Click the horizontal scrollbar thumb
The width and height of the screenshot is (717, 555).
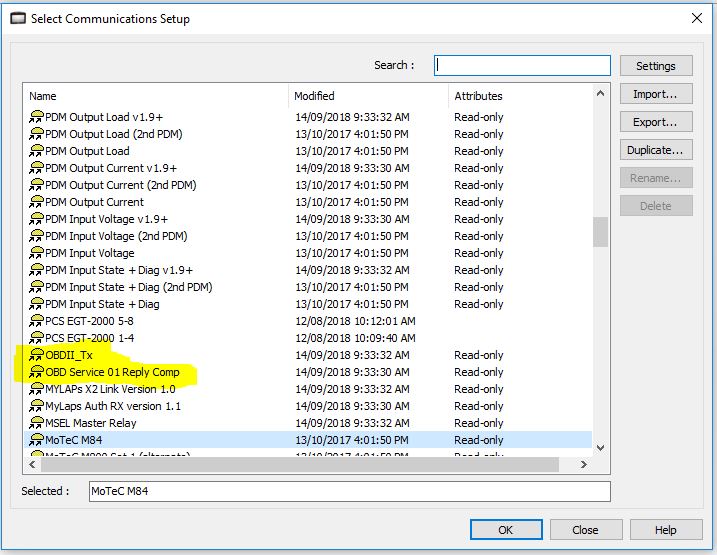pyautogui.click(x=300, y=464)
